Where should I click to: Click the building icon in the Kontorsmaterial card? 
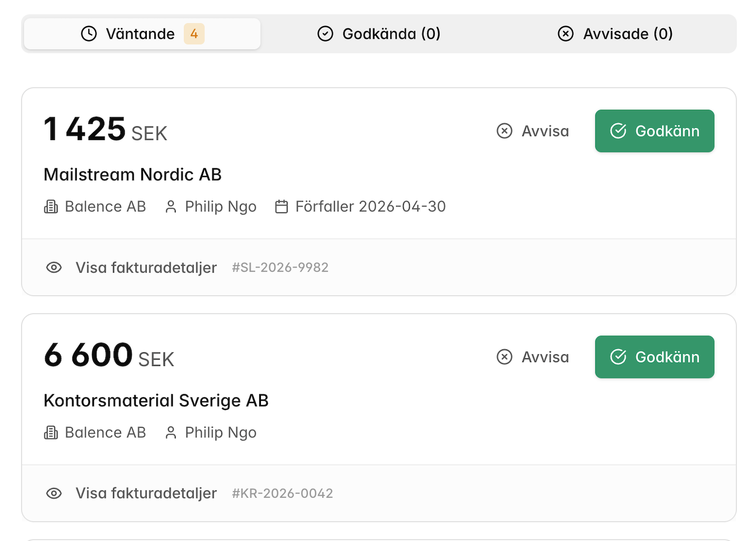pyautogui.click(x=51, y=433)
